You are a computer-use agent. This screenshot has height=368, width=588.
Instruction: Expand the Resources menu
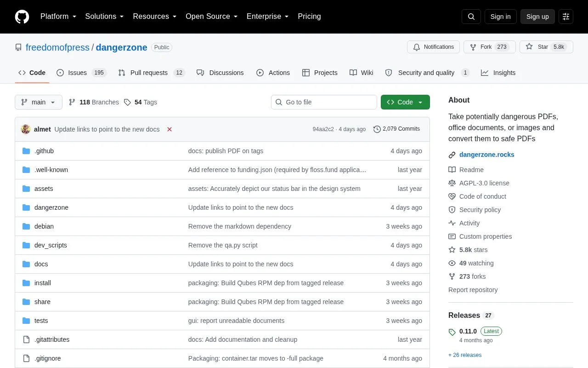point(155,17)
